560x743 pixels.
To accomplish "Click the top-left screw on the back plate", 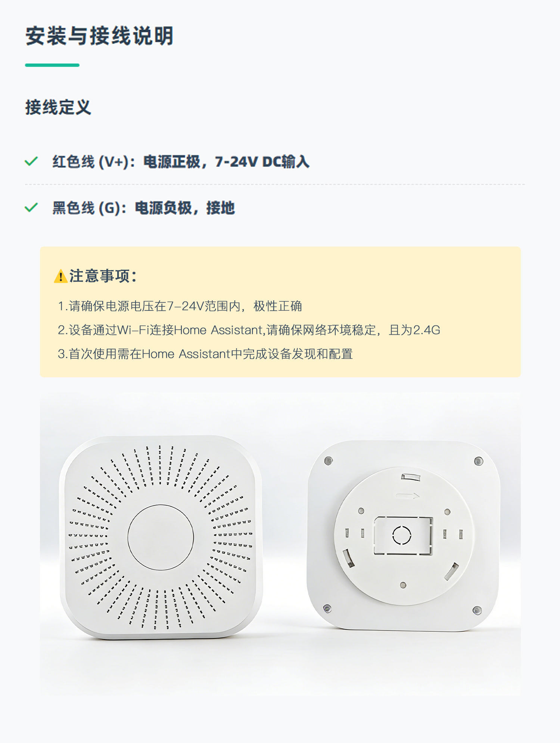I will tap(329, 461).
